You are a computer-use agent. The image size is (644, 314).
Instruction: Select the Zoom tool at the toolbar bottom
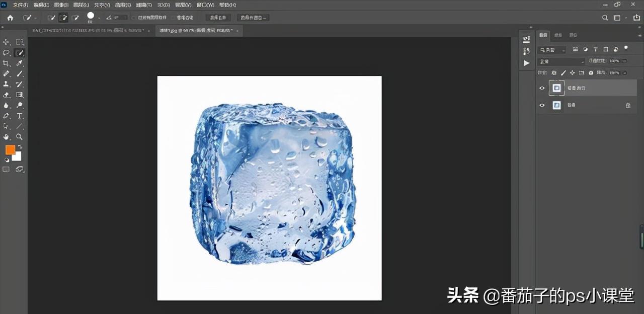pos(20,137)
